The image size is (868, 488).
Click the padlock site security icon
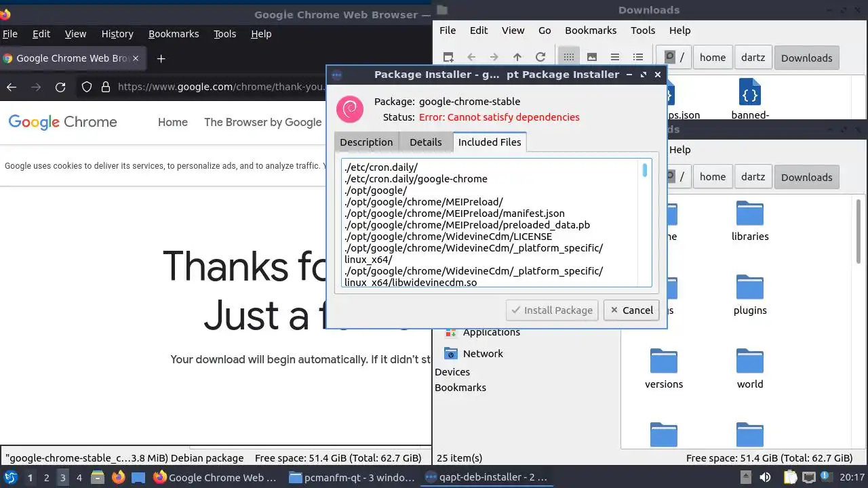click(105, 87)
